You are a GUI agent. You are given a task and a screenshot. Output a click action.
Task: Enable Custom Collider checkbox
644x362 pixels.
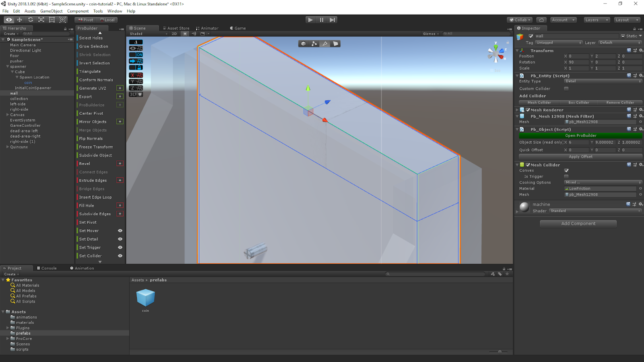pyautogui.click(x=566, y=89)
